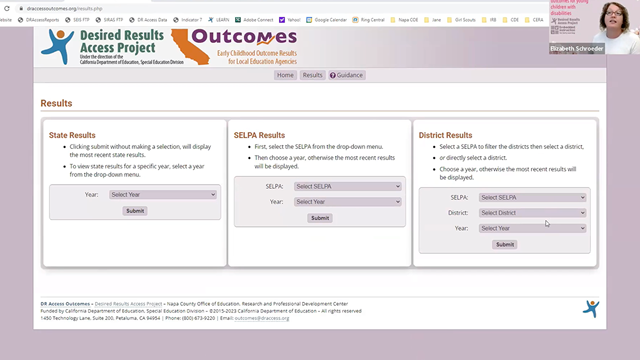
Task: Open the SEIS FTP bookmark
Action: coord(77,20)
